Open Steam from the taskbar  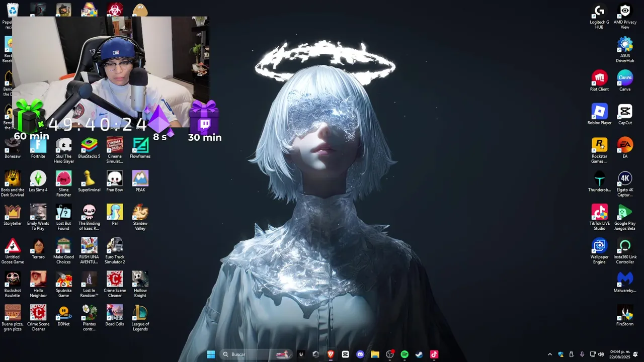[x=419, y=354]
